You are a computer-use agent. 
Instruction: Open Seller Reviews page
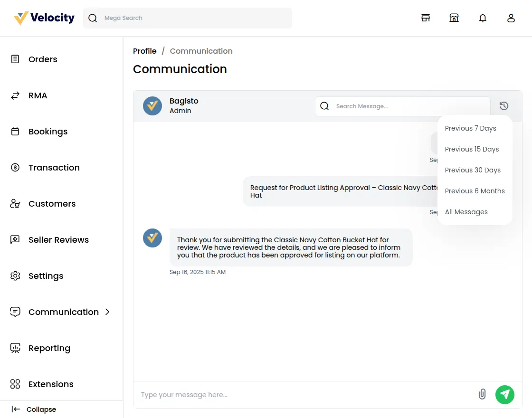pos(58,240)
